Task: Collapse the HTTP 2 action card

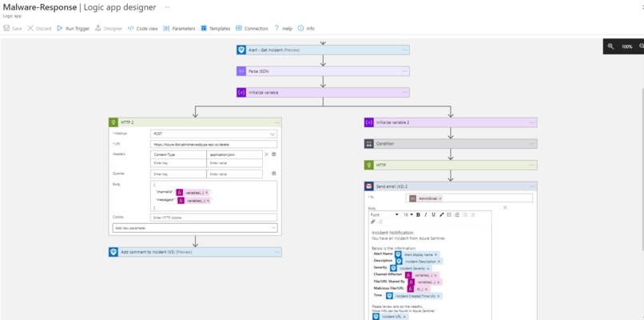Action: click(x=195, y=122)
